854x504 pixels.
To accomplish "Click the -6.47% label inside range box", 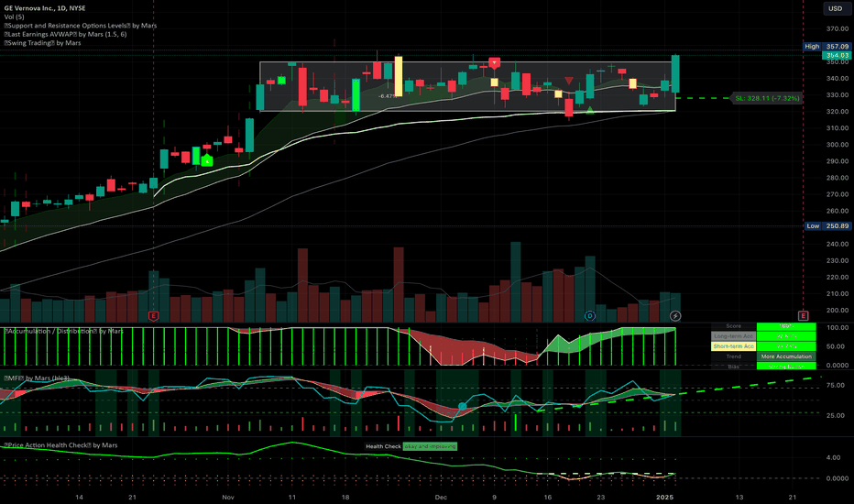I will [388, 96].
